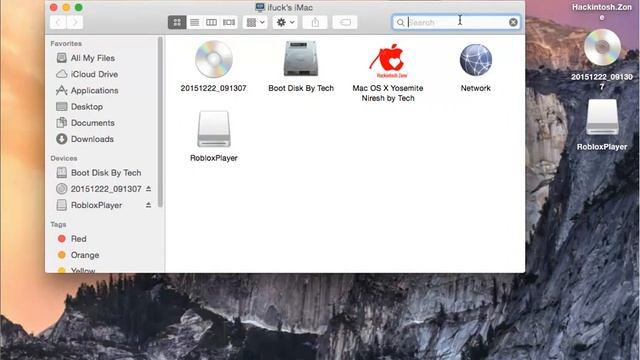Select RobloxPlayer drive on the desktop

tap(602, 118)
